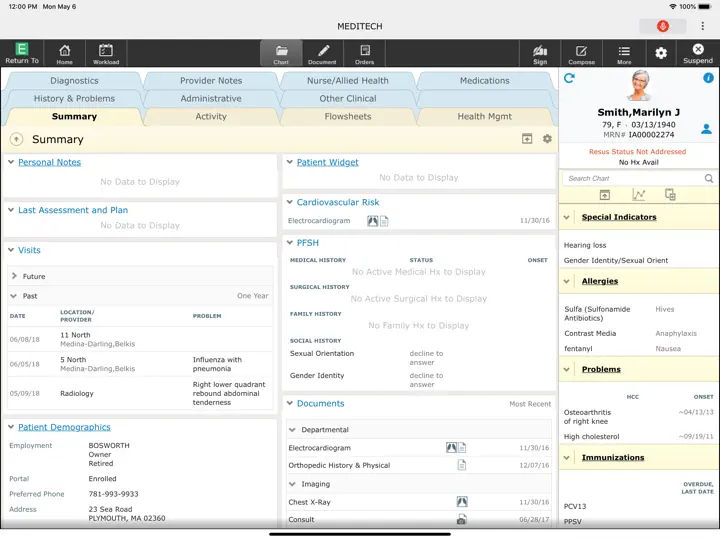Open the More list menu
720x540 pixels.
click(x=624, y=54)
